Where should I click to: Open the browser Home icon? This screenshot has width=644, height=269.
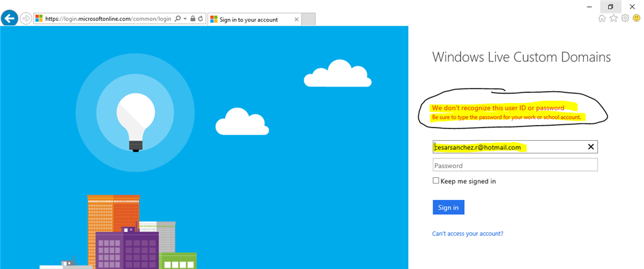click(x=602, y=18)
